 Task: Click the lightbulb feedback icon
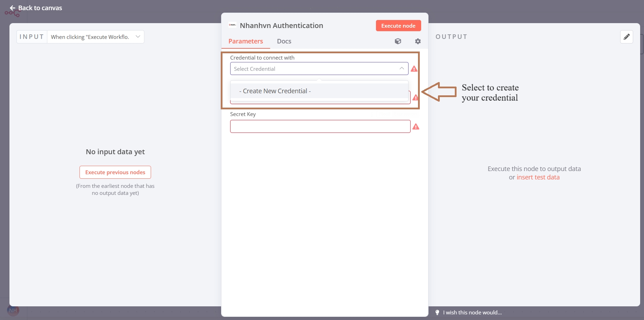(x=437, y=312)
